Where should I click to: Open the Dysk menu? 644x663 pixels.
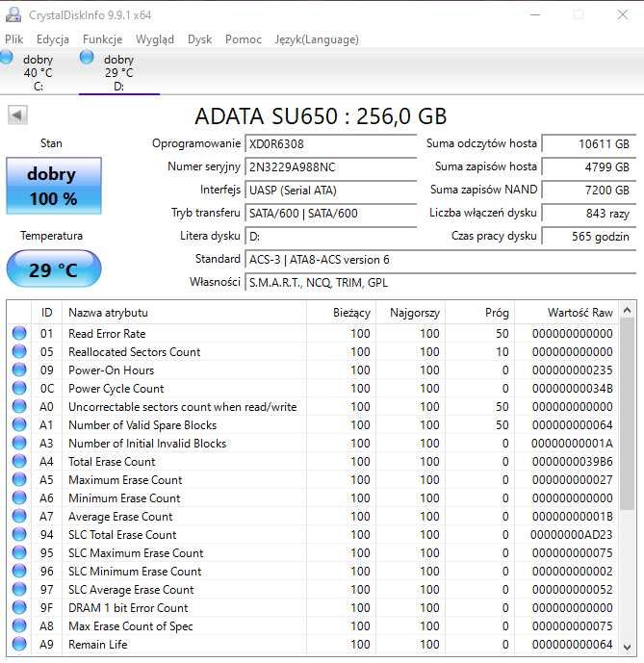coord(199,39)
